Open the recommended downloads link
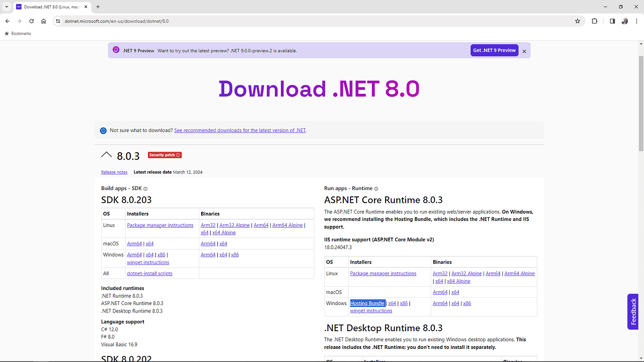Viewport: 644px width, 362px height. tap(240, 130)
